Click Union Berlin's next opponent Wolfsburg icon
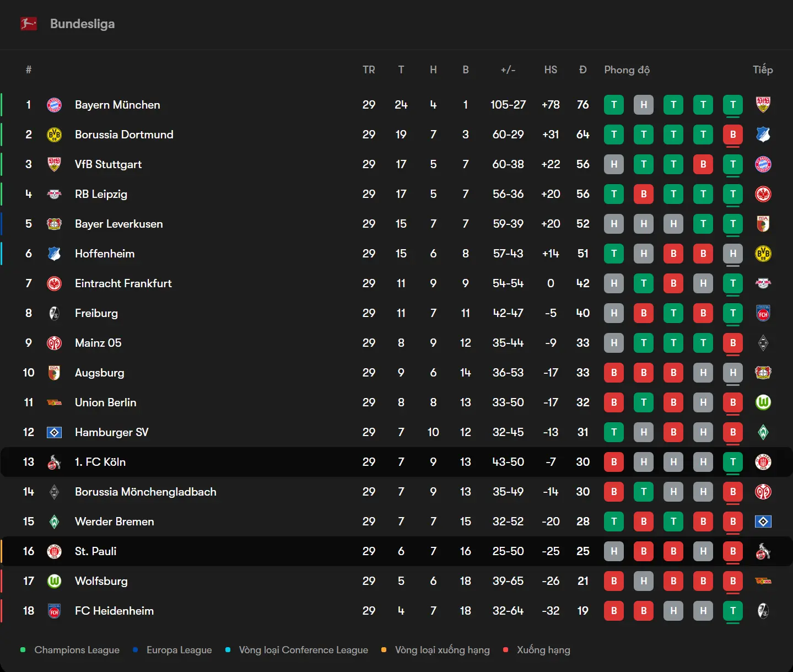The height and width of the screenshot is (672, 793). 763,402
